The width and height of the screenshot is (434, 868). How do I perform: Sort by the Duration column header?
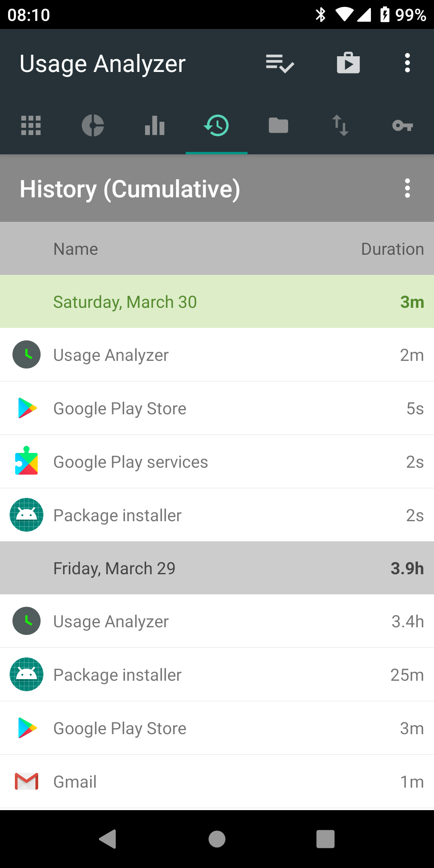392,249
